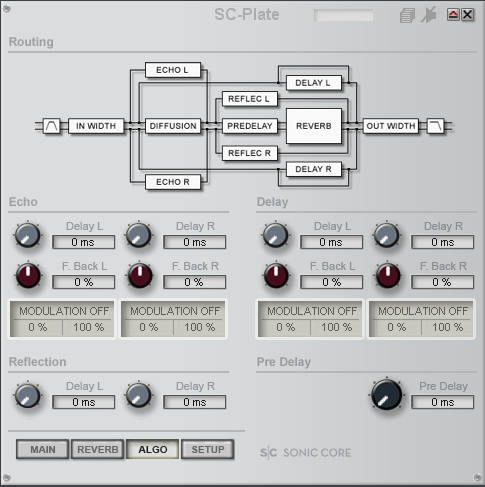Click the Delay F. Back R knob

[388, 276]
